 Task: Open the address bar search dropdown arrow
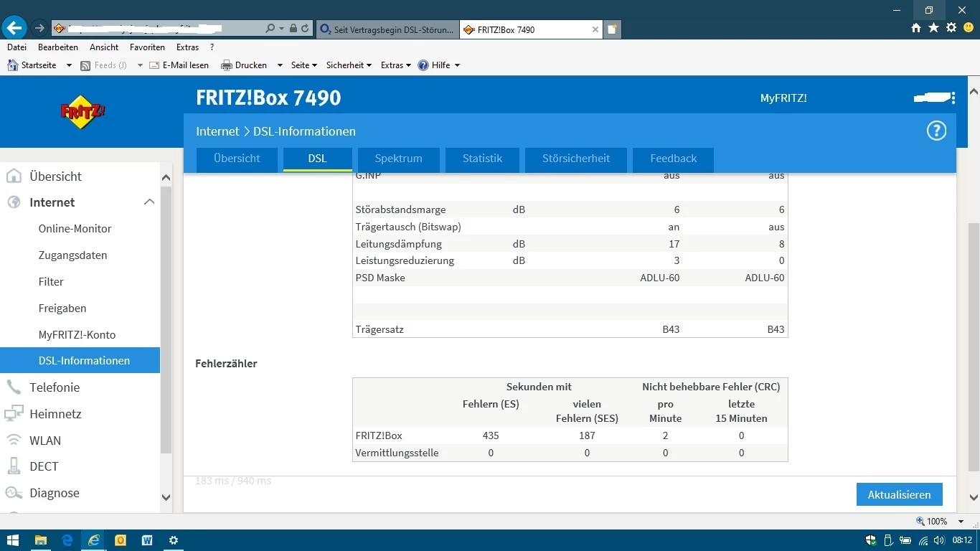point(281,29)
